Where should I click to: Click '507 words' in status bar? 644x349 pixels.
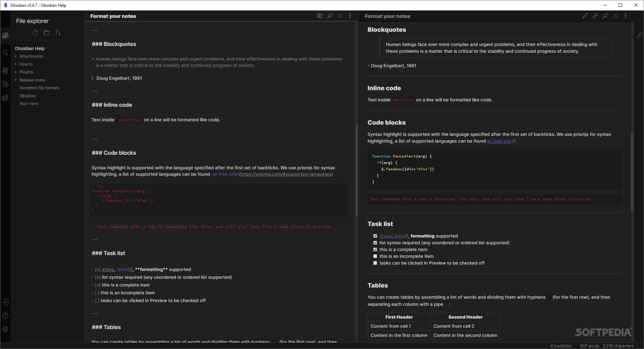click(590, 346)
